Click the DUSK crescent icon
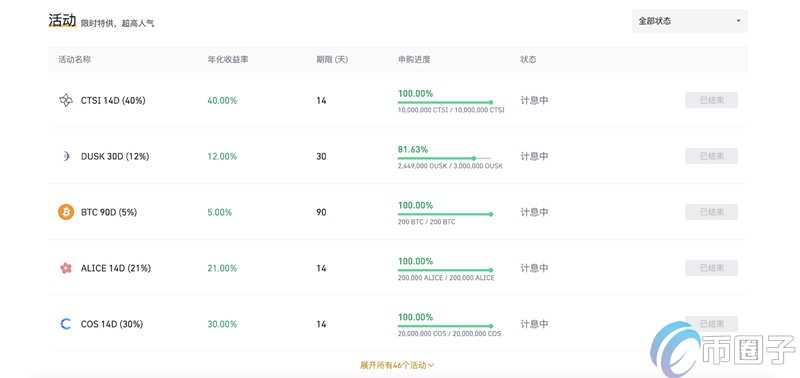This screenshot has width=800, height=378. (x=66, y=157)
